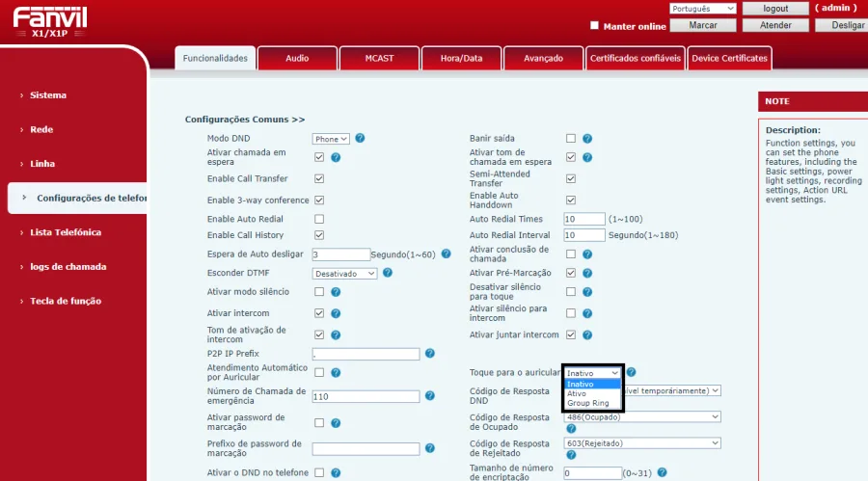Open Rede in the sidebar

[x=41, y=129]
